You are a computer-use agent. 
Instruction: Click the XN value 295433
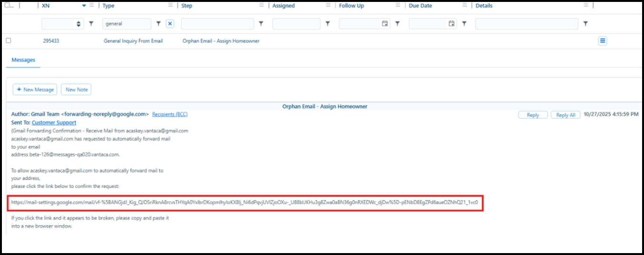51,41
